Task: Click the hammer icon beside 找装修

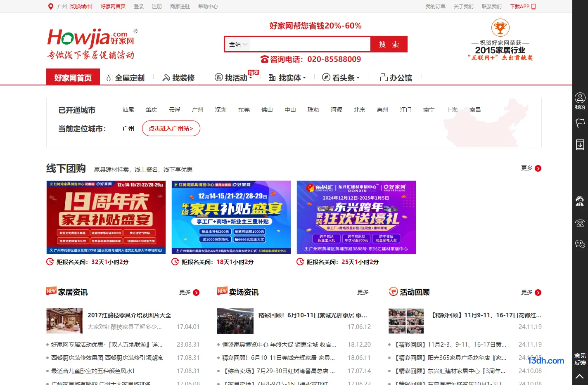Action: pos(166,78)
